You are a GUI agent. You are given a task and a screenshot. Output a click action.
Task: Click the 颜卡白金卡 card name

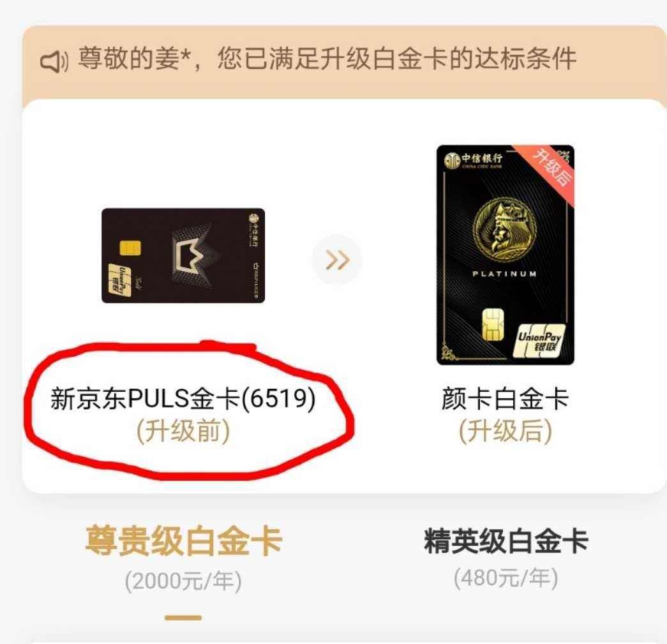point(506,399)
